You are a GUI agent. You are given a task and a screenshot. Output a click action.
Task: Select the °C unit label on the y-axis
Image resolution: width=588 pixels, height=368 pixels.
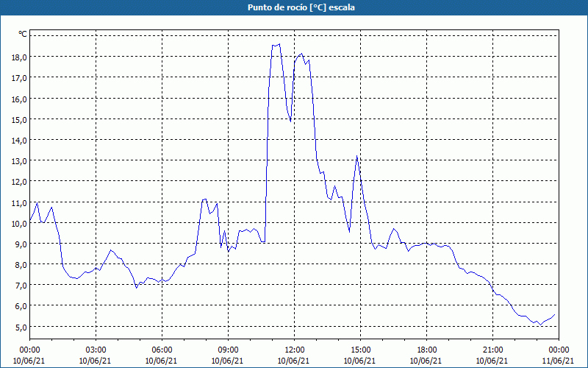(23, 34)
